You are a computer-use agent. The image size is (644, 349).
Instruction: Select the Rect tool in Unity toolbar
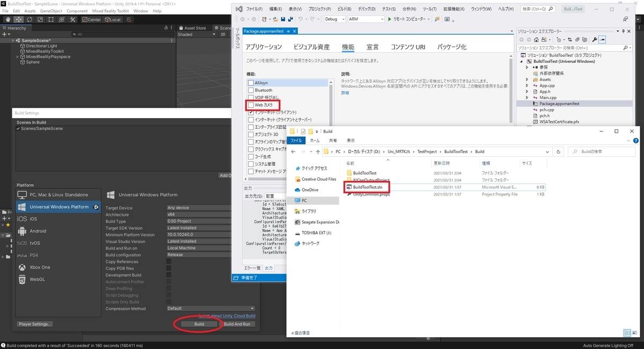[x=50, y=19]
